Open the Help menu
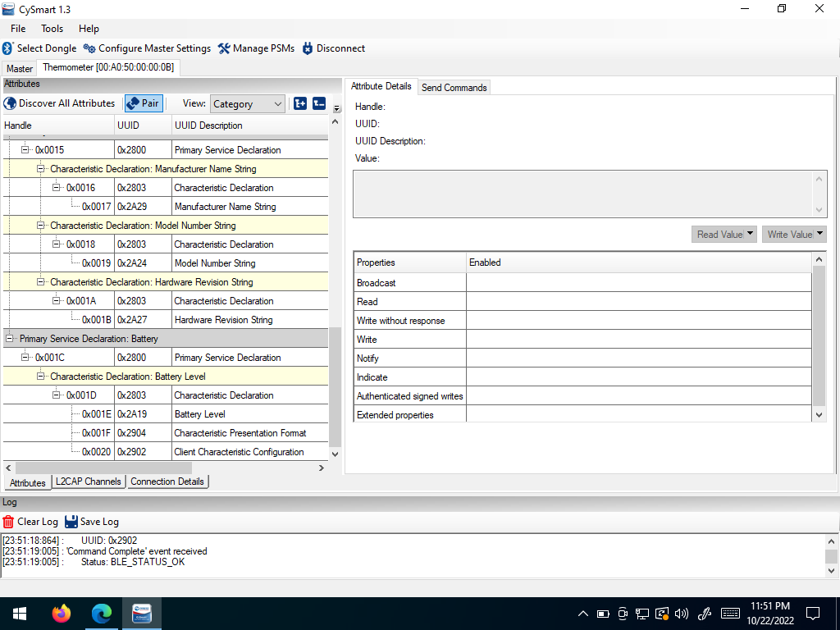Screen dimensions: 840x630 tap(89, 29)
